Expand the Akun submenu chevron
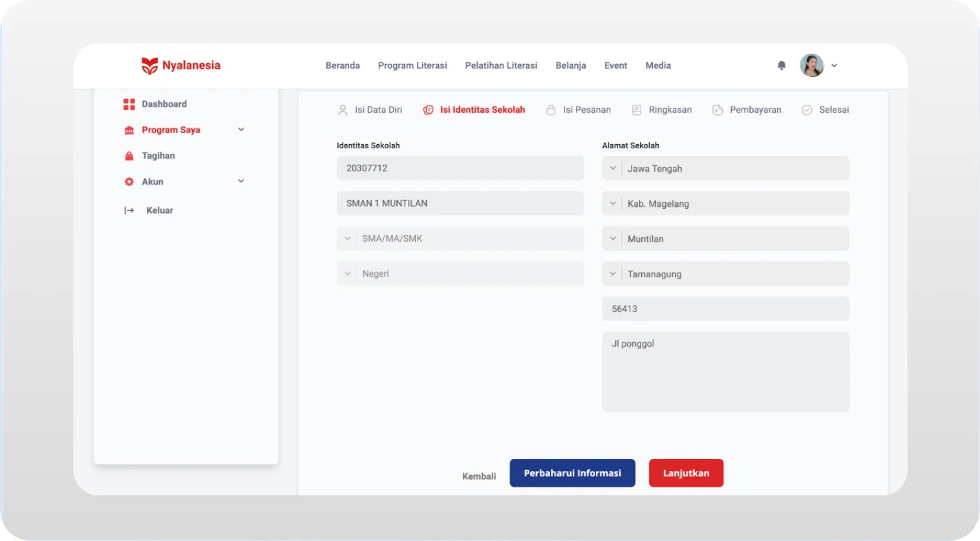Viewport: 980px width, 541px height. coord(241,181)
